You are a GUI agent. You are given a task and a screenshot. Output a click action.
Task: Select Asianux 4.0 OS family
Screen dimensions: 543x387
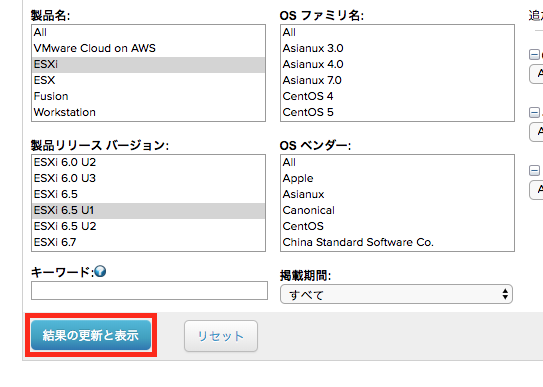pos(397,64)
